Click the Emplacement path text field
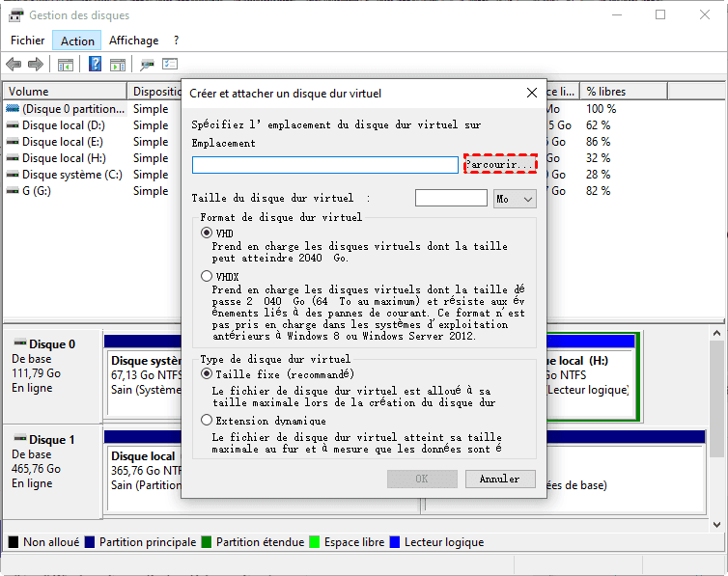This screenshot has width=728, height=576. coord(324,165)
